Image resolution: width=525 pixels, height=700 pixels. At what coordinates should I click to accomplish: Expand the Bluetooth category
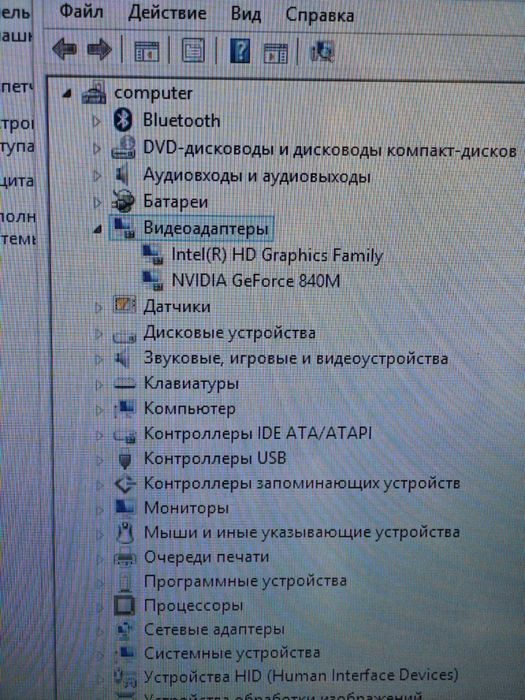click(96, 121)
